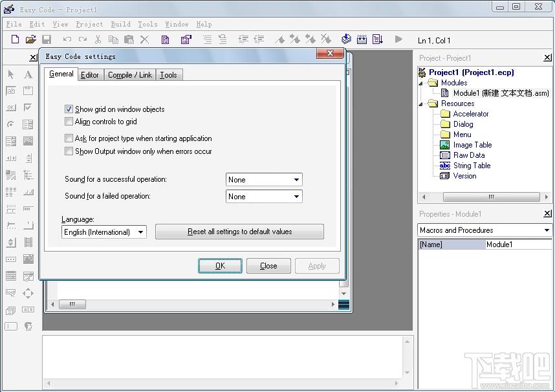The height and width of the screenshot is (392, 555).
Task: Select the OK button control tool
Action: click(x=10, y=107)
